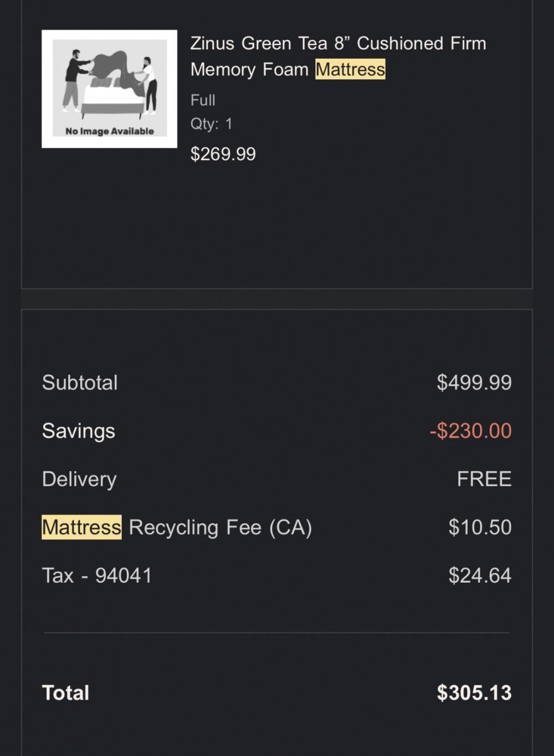Select the highlighted Mattress word in the title
This screenshot has width=554, height=756.
click(350, 70)
